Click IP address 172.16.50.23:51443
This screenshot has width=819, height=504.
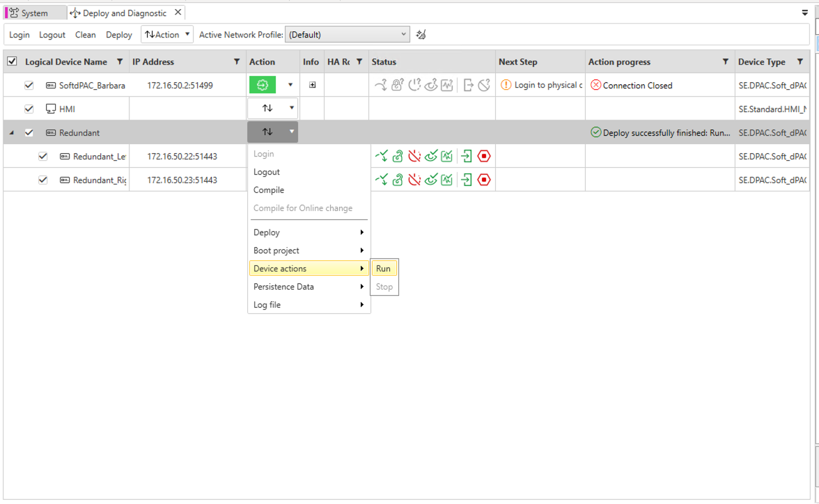coord(182,180)
